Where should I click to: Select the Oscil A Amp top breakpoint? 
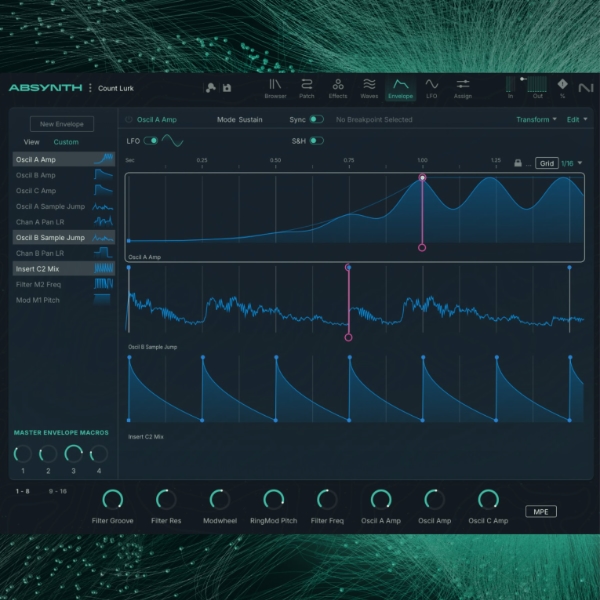[422, 178]
